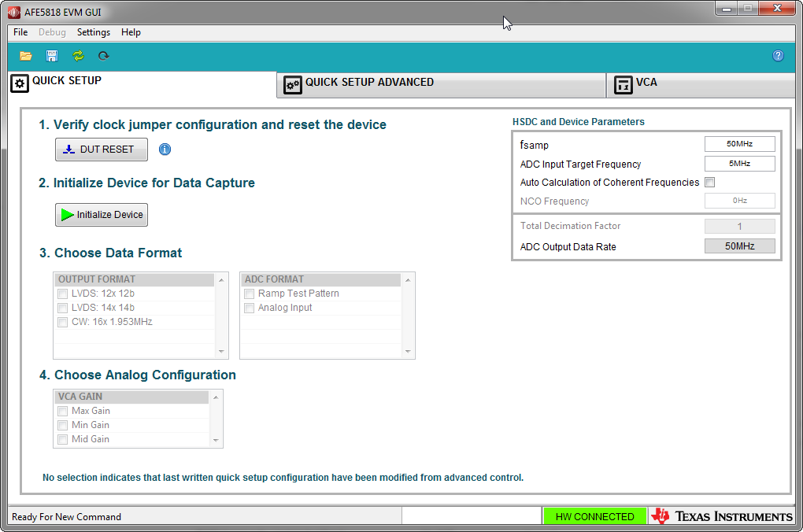Click VCA GAIN list scroll down arrow
Screen dimensions: 803x532
pos(216,441)
